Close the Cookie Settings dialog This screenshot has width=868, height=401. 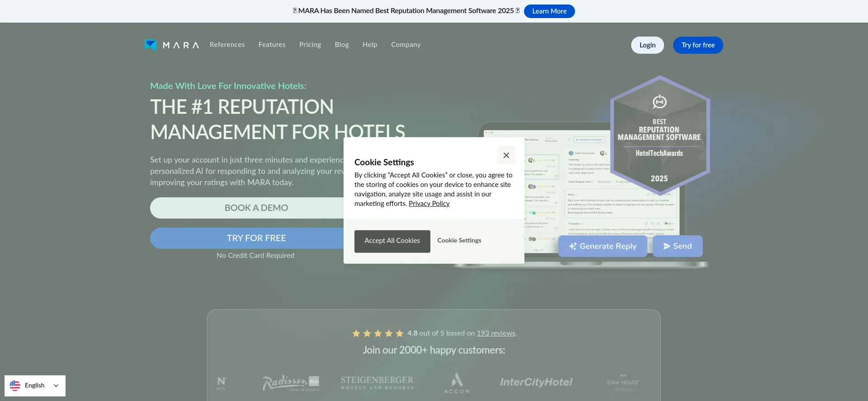[x=506, y=155]
